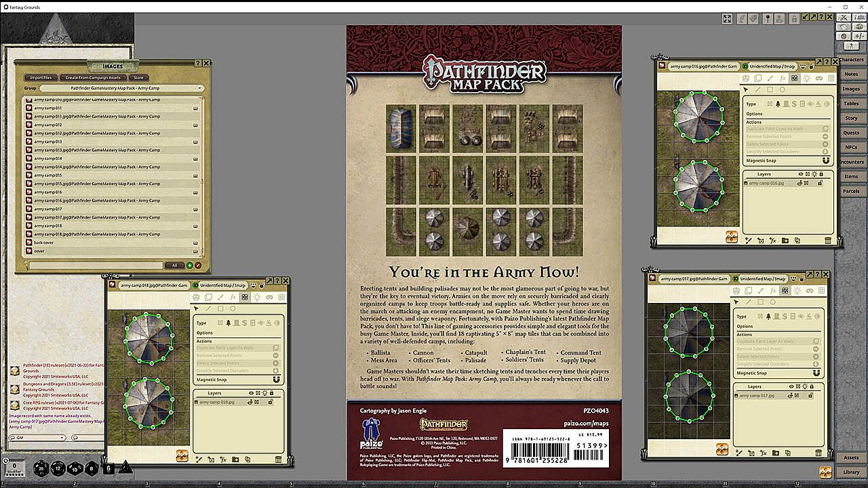Screen dimensions: 868x488
Task: Open the NPCs sidebar button
Action: pyautogui.click(x=851, y=147)
